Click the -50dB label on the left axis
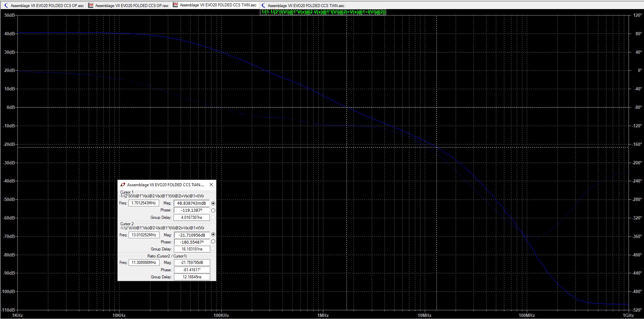Screen dimensions: 644x319 click(x=9, y=199)
